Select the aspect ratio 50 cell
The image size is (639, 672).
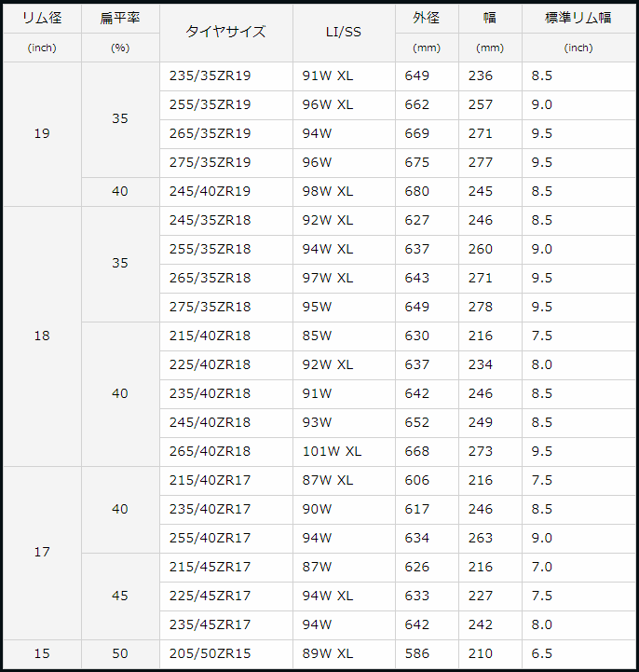(120, 654)
